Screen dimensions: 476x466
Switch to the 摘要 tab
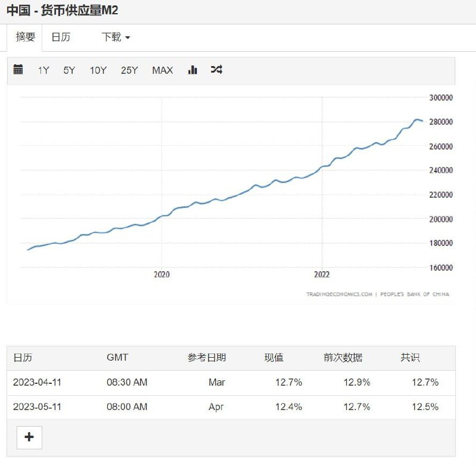pos(26,37)
